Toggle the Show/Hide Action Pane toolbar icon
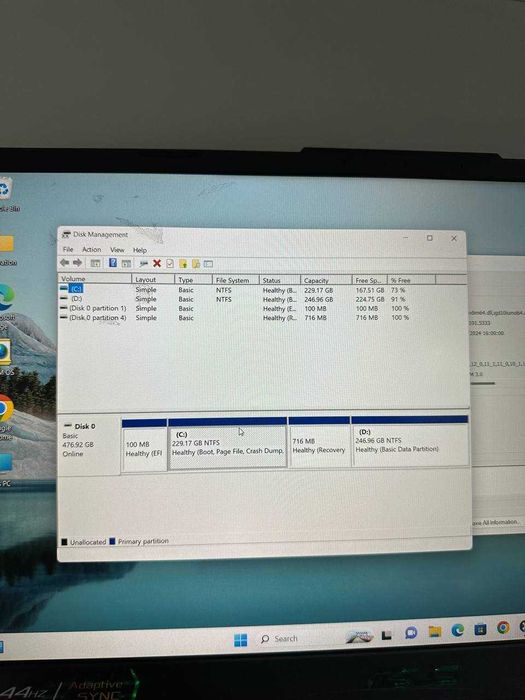Image resolution: width=525 pixels, height=700 pixels. (x=126, y=263)
